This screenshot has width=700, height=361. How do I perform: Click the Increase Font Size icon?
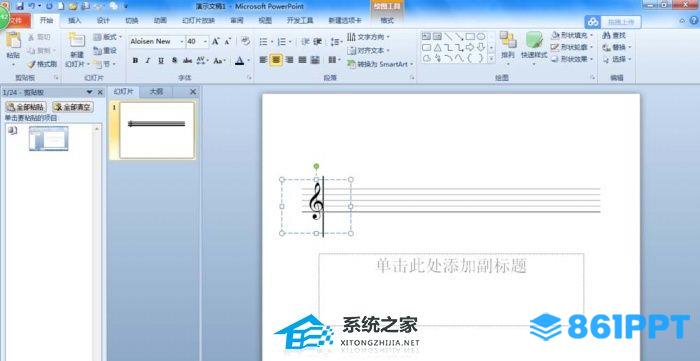point(216,41)
